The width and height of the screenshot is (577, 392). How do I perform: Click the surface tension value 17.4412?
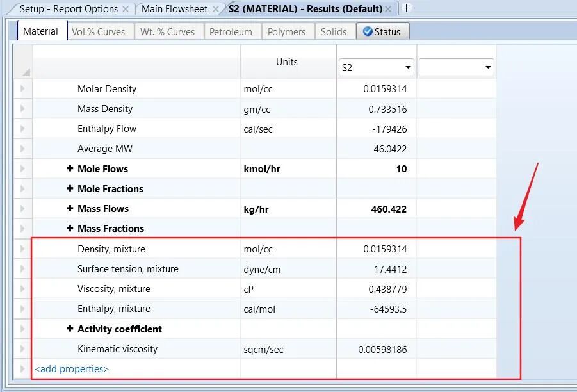[391, 269]
